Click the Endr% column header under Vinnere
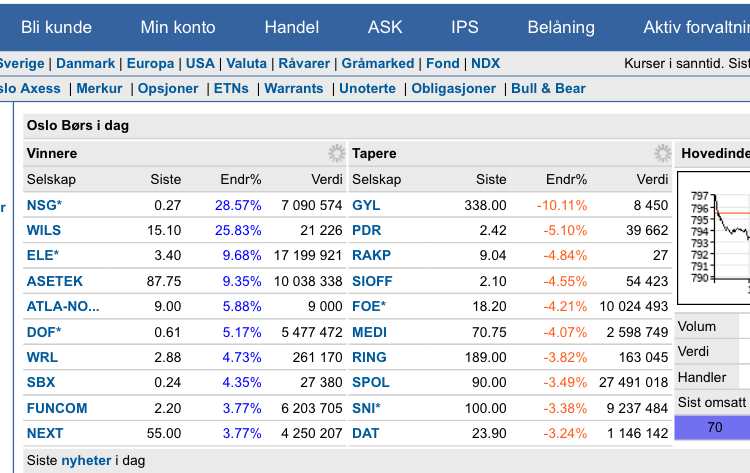 (x=240, y=179)
